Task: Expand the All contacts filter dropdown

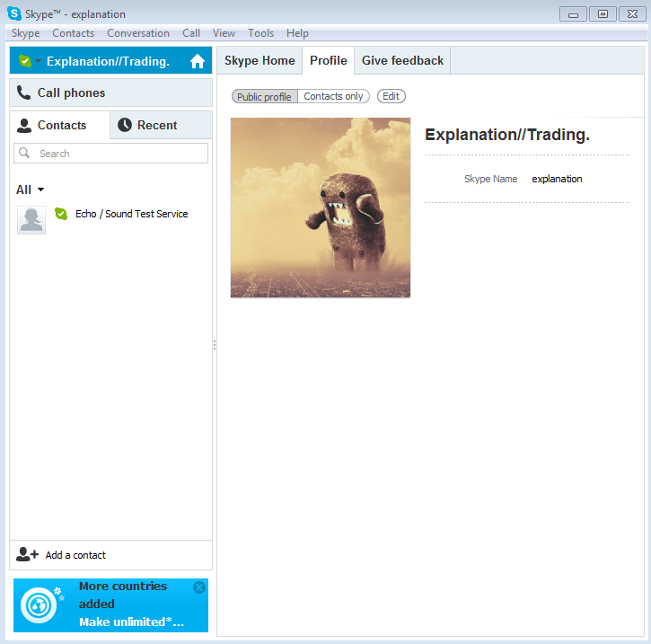Action: point(30,190)
